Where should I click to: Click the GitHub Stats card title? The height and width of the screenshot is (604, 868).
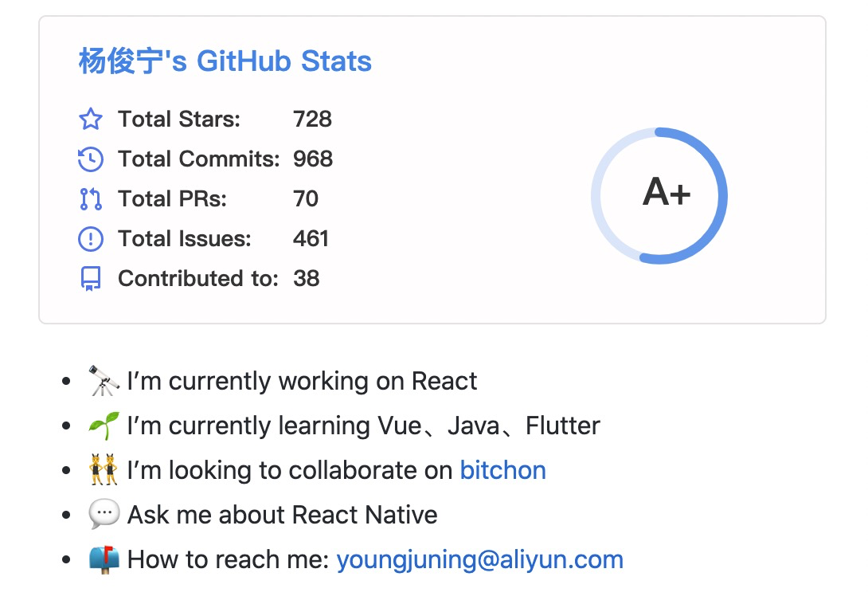point(225,61)
